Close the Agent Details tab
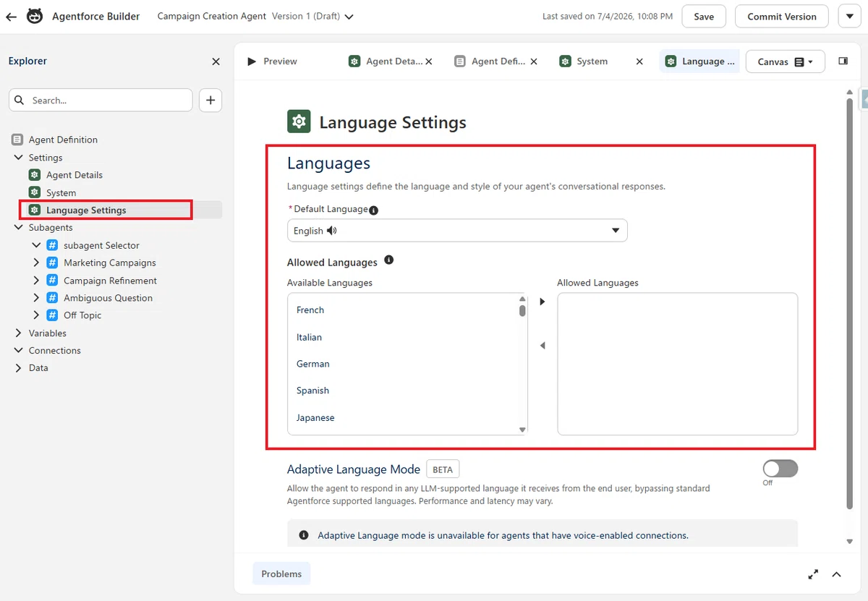The height and width of the screenshot is (601, 868). point(429,61)
